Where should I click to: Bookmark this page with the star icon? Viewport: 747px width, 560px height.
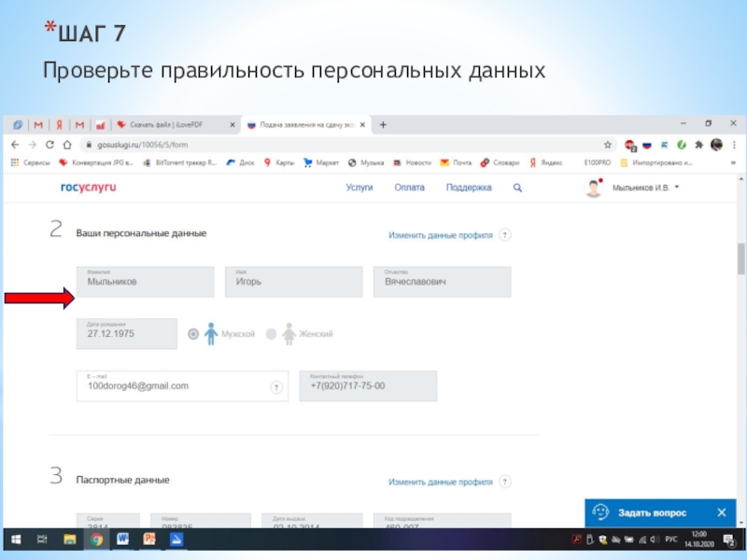608,145
